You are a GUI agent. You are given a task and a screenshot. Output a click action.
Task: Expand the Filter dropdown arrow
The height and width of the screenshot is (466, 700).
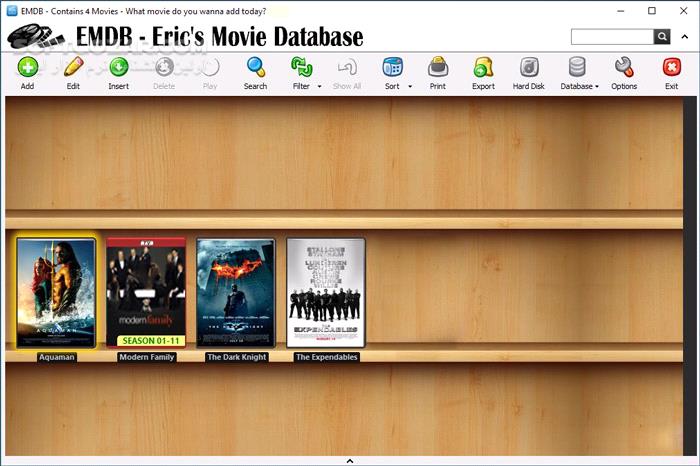pos(320,87)
